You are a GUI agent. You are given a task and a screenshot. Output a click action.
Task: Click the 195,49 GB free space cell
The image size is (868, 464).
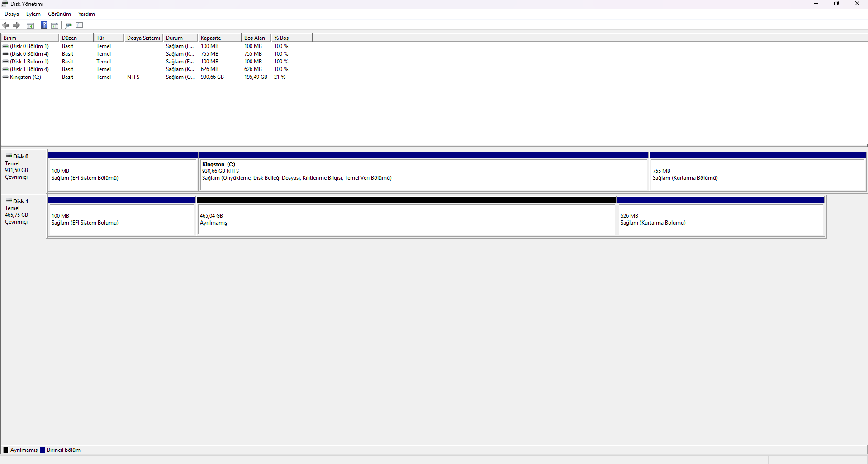(256, 77)
